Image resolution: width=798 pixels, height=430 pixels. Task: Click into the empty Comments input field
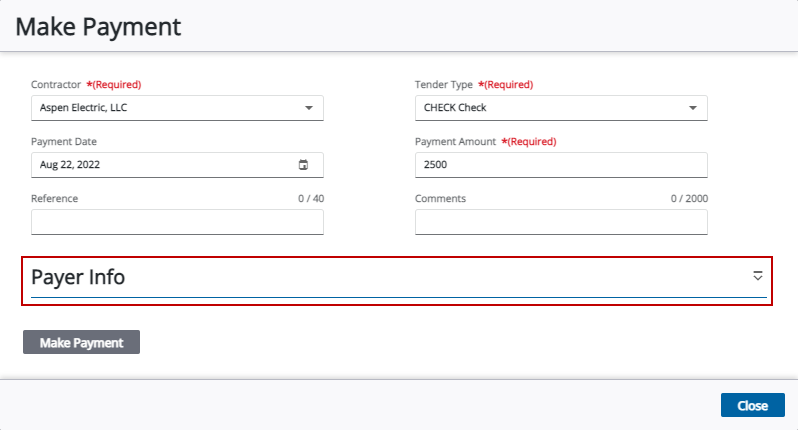[561, 222]
